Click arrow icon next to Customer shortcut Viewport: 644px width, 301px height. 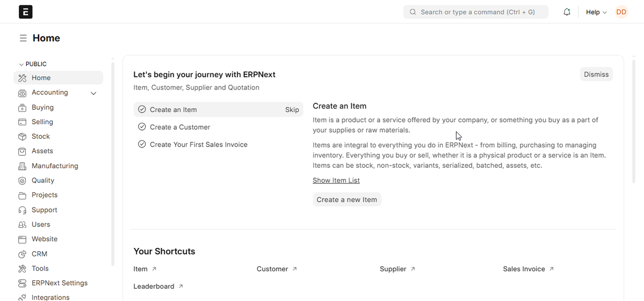(x=295, y=269)
